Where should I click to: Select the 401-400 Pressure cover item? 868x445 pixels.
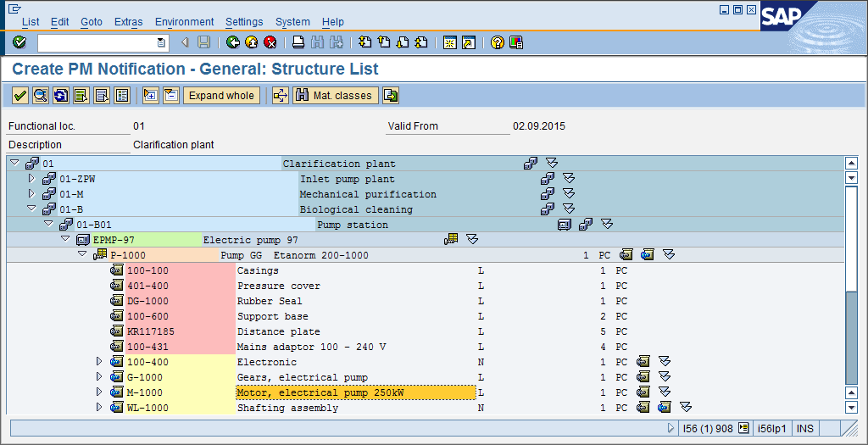click(x=147, y=286)
